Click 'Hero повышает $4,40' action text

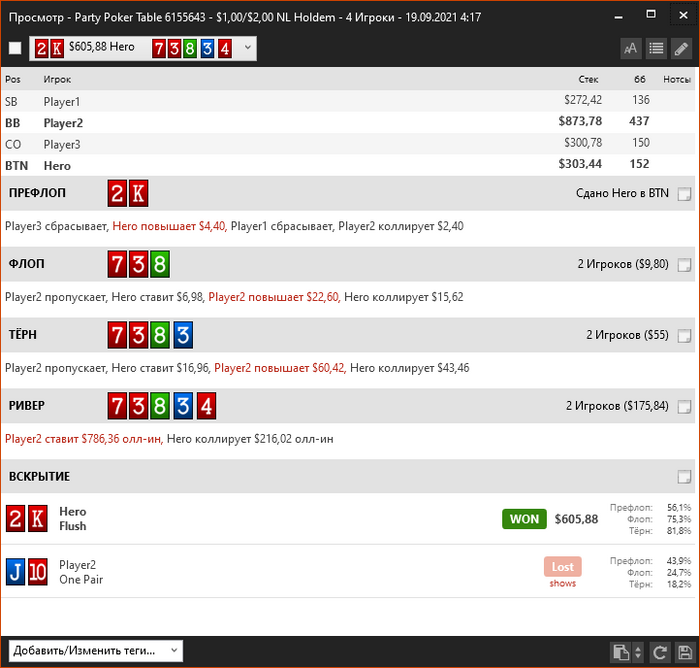coord(170,226)
